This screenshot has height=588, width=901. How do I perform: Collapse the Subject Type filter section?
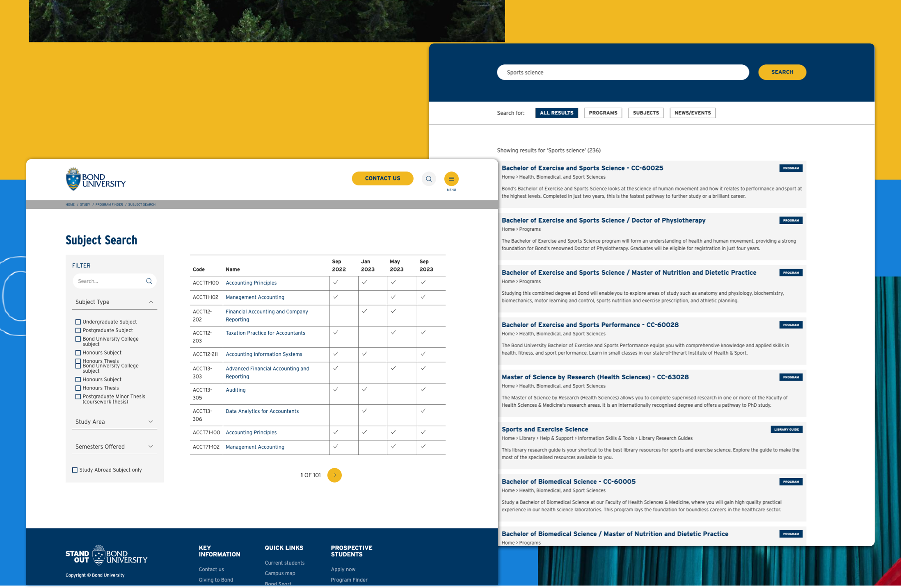point(151,302)
